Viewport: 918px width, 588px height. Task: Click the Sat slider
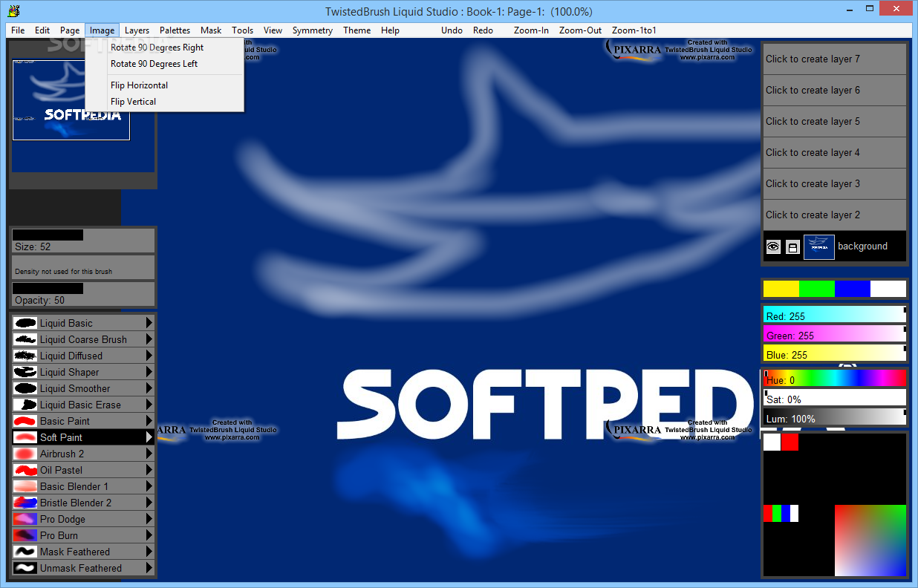click(x=835, y=398)
